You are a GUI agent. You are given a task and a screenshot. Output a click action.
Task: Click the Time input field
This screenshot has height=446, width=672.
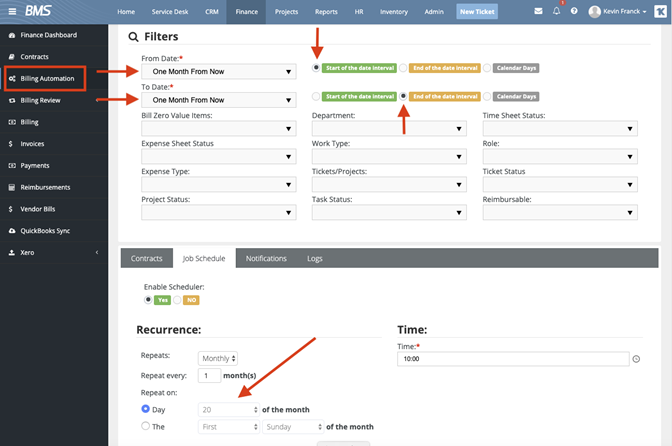point(513,359)
